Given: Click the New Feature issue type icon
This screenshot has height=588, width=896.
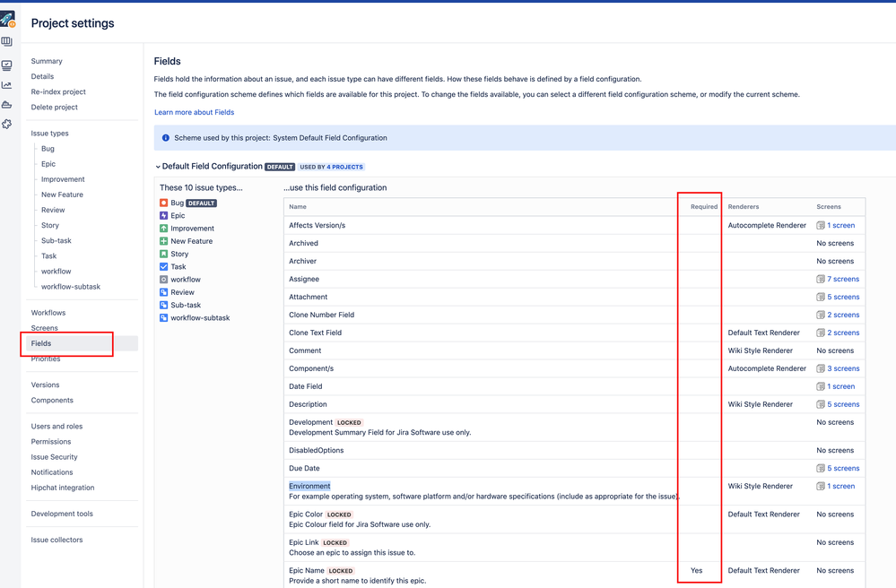Looking at the screenshot, I should [x=163, y=241].
